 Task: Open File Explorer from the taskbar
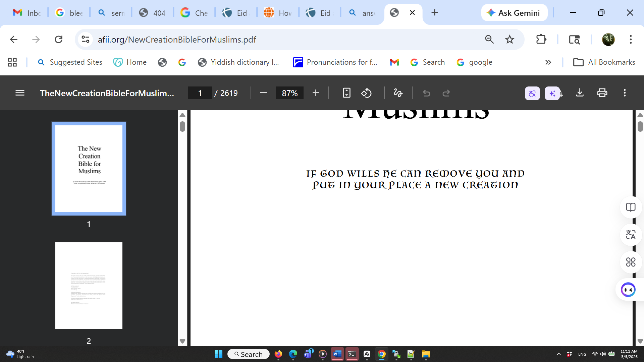[x=426, y=354]
